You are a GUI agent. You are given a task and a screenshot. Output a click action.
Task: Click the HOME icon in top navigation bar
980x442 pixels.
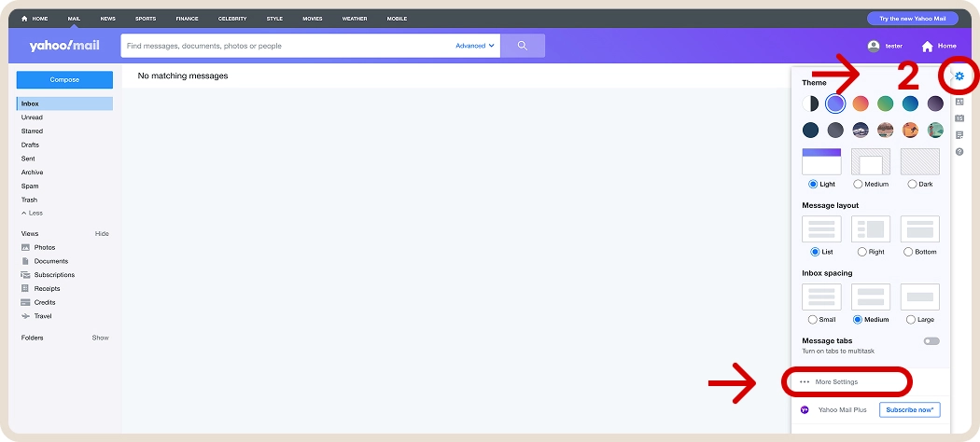pyautogui.click(x=24, y=19)
